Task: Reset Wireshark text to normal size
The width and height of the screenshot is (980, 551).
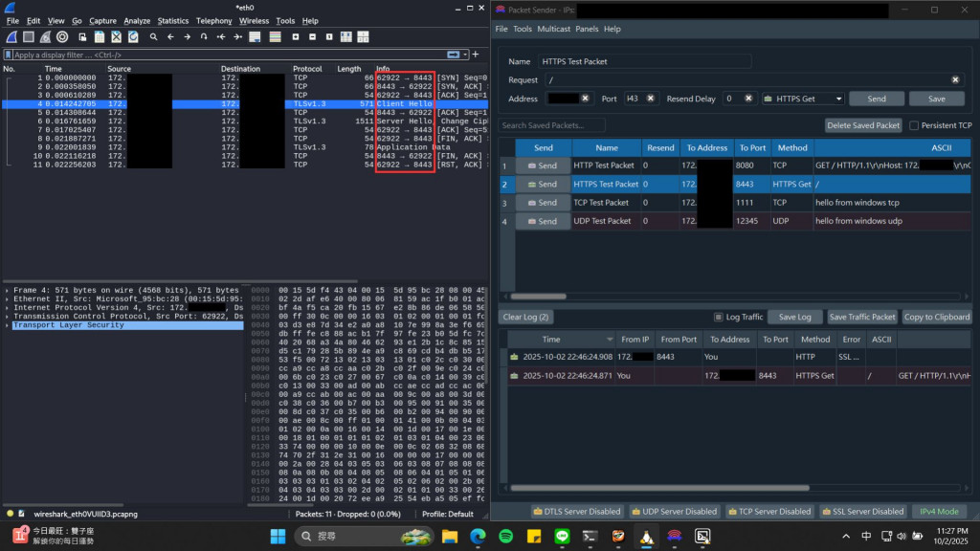Action: pos(329,37)
